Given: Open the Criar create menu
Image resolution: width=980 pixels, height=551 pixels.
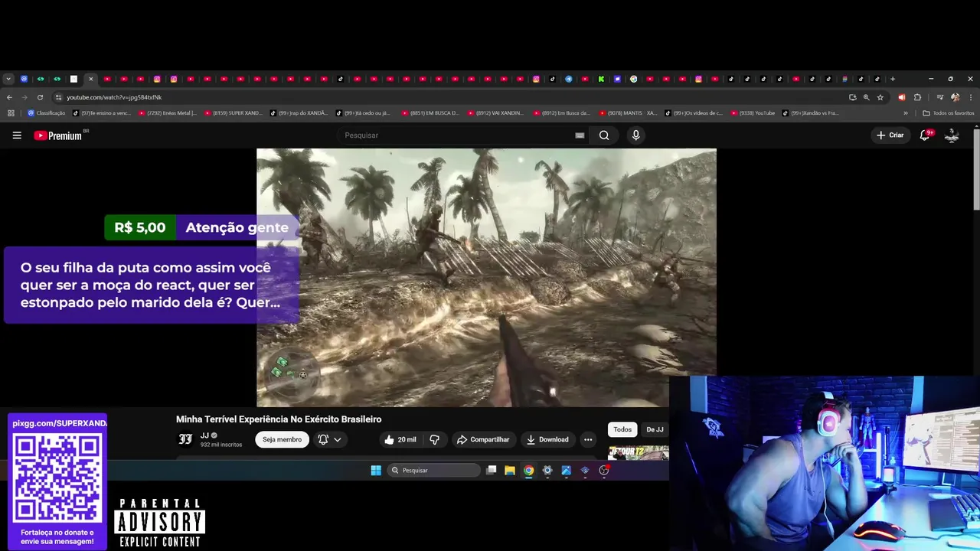Looking at the screenshot, I should coord(890,135).
